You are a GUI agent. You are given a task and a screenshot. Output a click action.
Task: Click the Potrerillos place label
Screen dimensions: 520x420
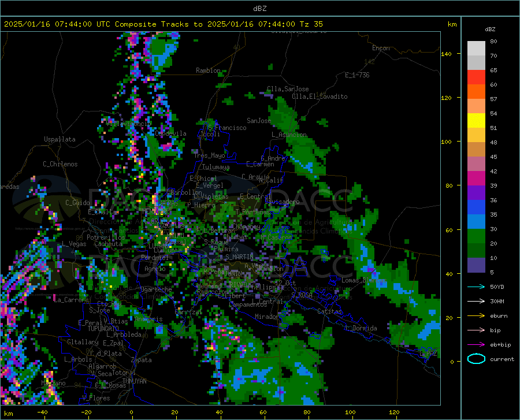(106, 237)
